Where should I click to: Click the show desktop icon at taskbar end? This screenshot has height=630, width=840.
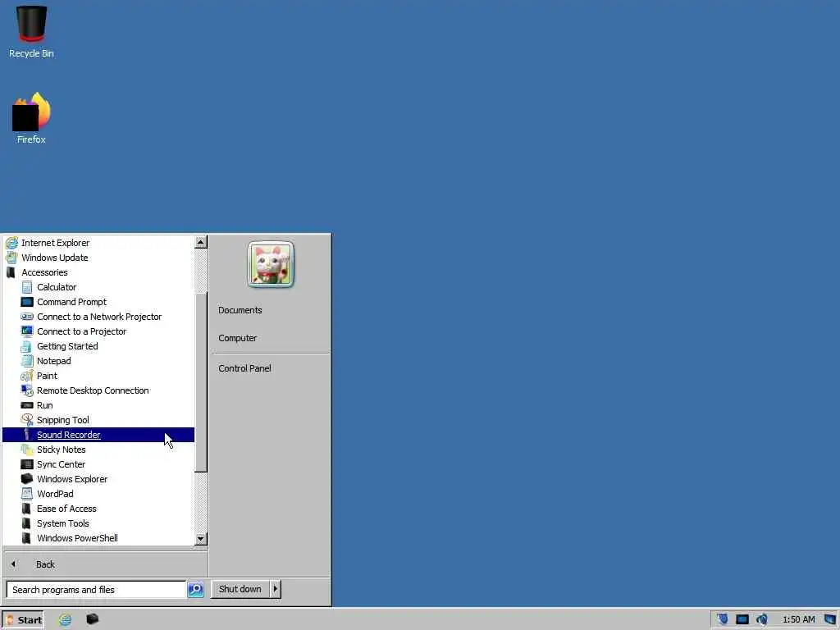[x=830, y=620]
